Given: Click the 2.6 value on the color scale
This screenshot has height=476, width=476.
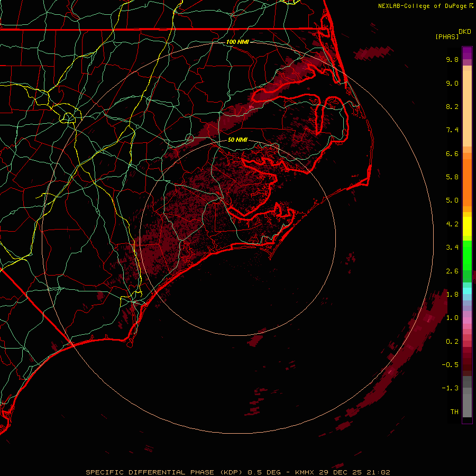Looking at the screenshot, I should [452, 271].
